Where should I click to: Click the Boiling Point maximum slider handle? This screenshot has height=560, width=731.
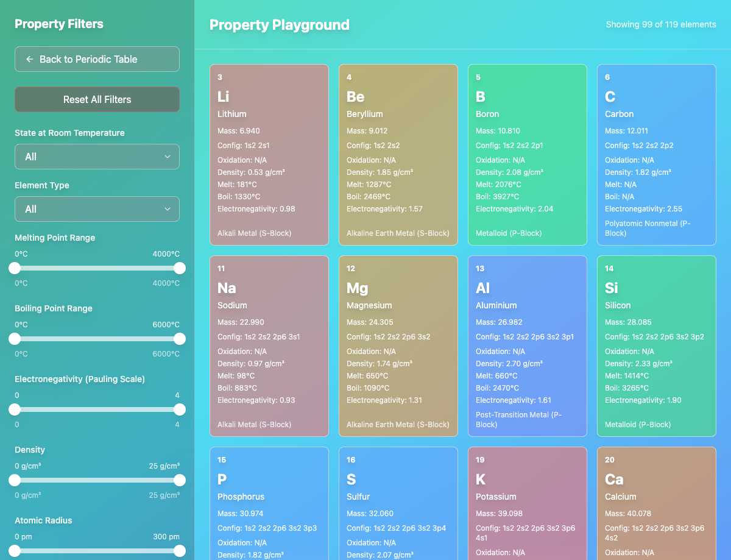[180, 339]
